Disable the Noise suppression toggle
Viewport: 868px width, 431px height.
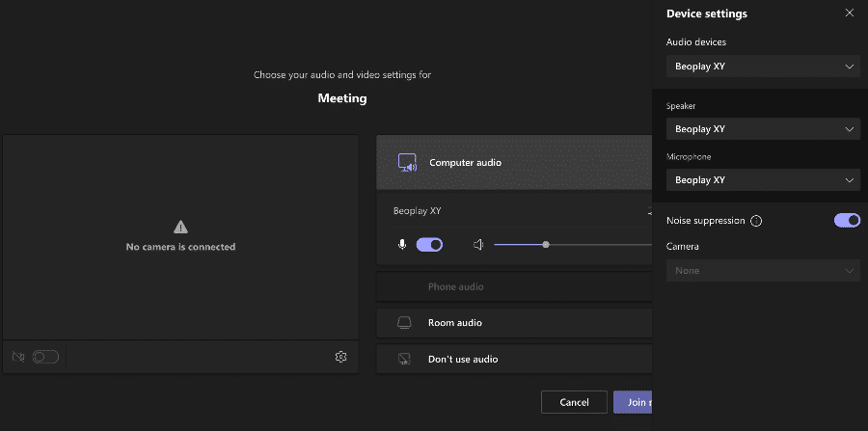point(847,221)
